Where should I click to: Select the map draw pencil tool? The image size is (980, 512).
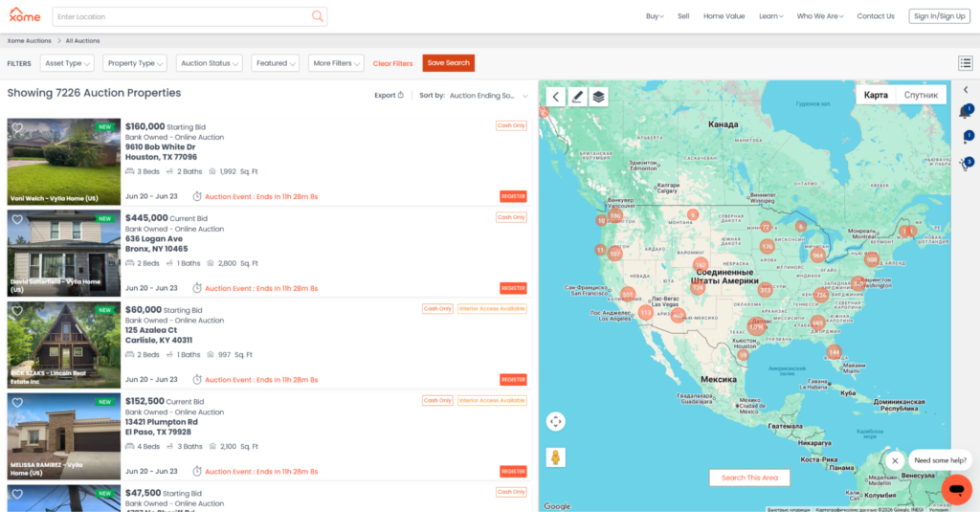pos(577,97)
